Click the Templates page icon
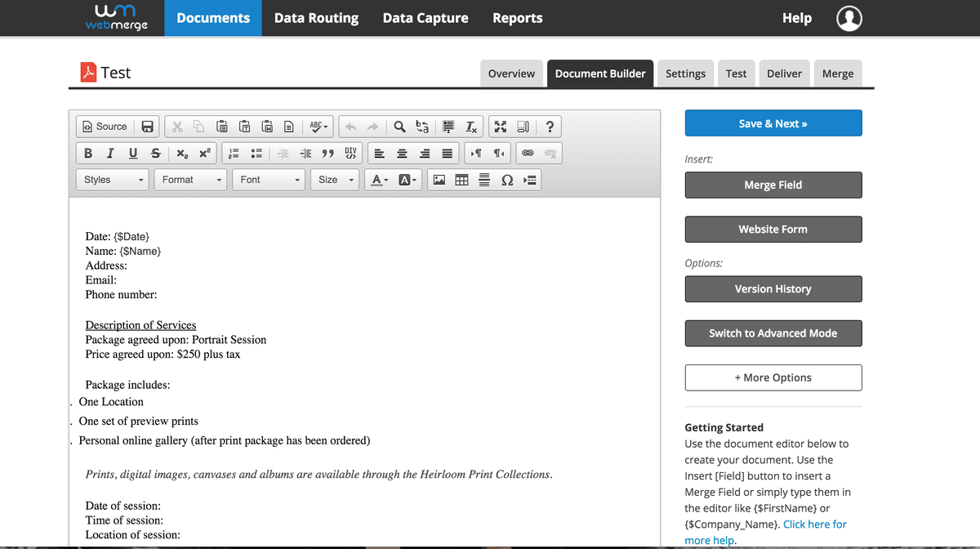This screenshot has height=549, width=980. click(288, 127)
